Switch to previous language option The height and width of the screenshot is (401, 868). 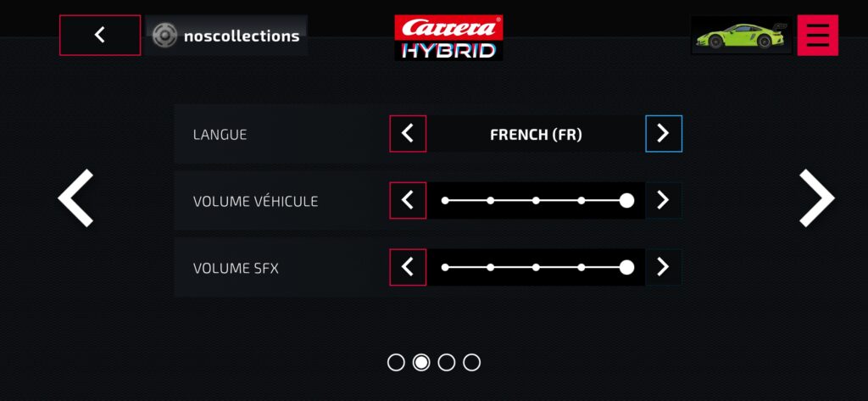pos(408,134)
